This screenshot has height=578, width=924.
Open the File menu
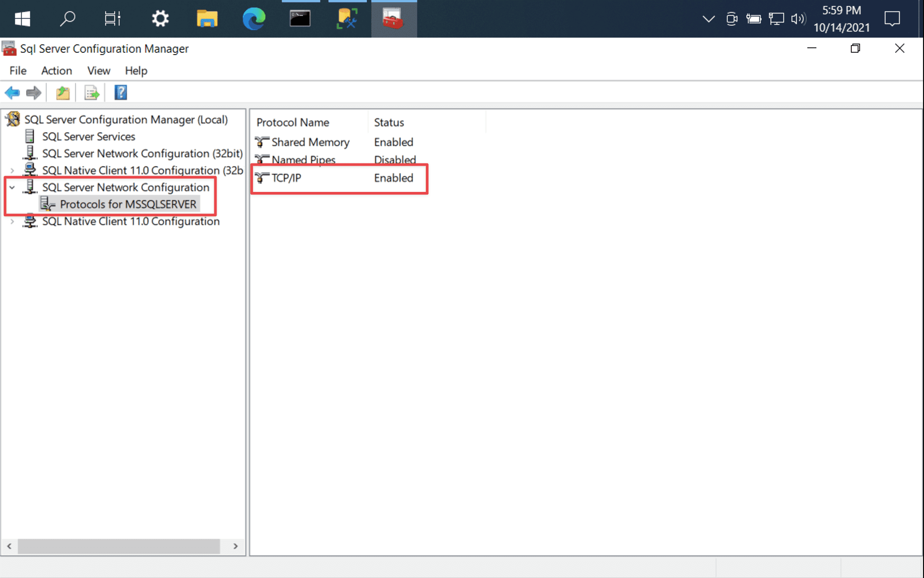(18, 71)
